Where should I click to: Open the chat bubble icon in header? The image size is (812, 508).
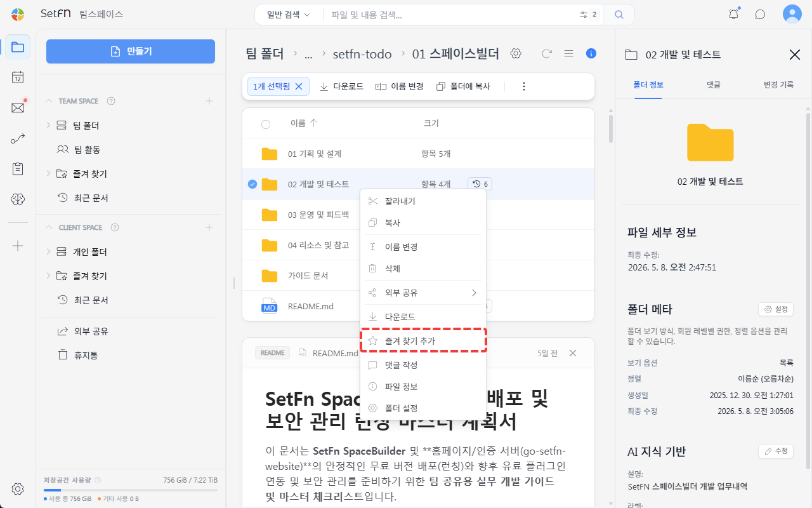(x=760, y=14)
